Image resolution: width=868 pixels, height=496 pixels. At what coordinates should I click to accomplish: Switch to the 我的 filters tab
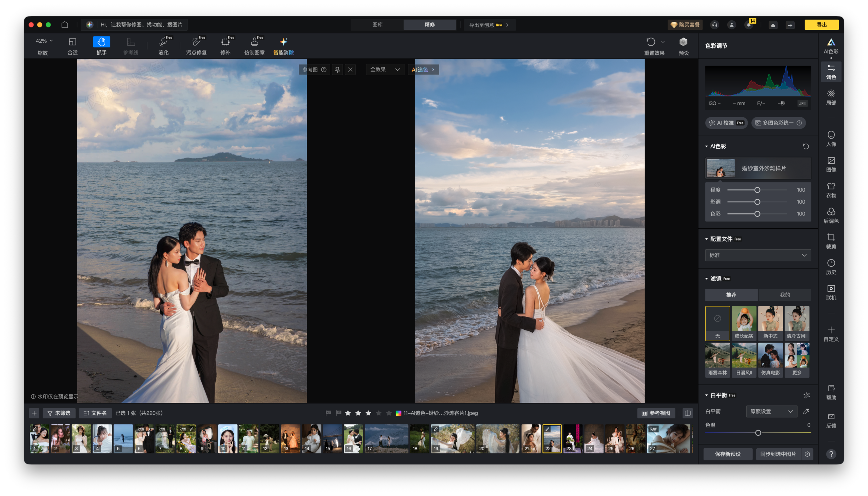pos(785,295)
